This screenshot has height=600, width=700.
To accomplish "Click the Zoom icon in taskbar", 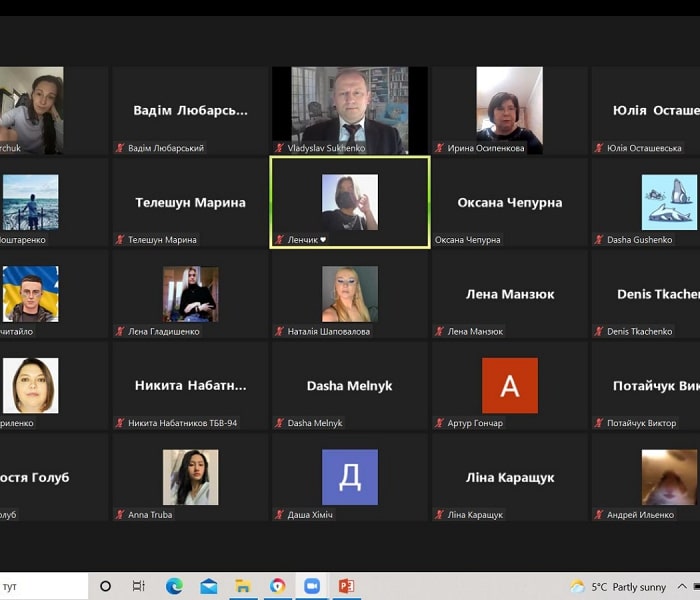I will [x=312, y=586].
